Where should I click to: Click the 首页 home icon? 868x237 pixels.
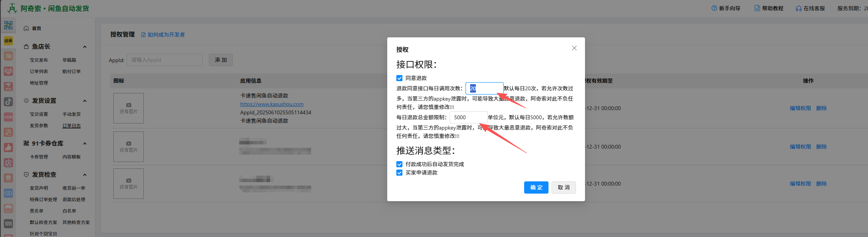click(x=26, y=29)
